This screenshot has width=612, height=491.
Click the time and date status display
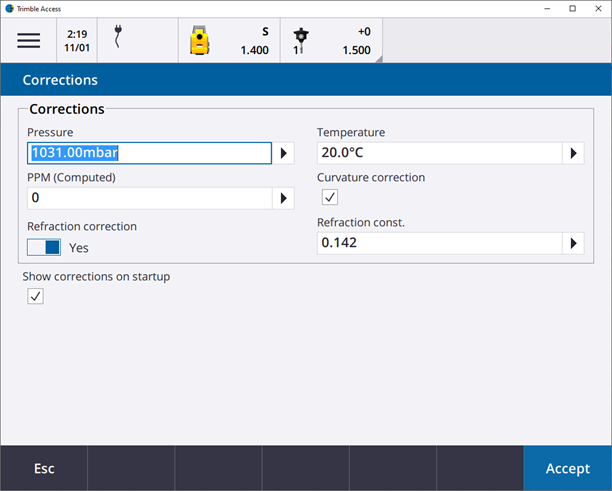pos(76,40)
